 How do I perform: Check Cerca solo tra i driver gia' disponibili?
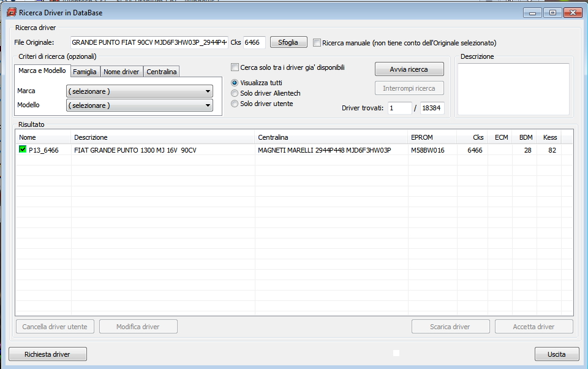pos(235,67)
